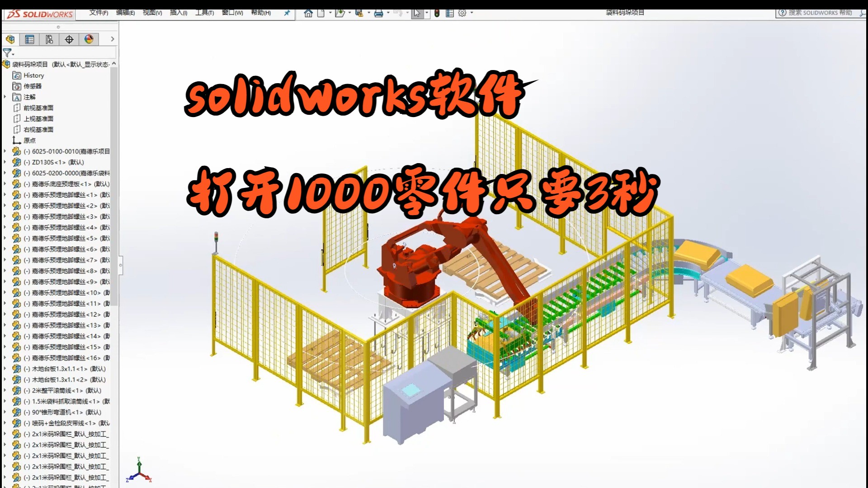Select the settings gear icon

coord(462,13)
